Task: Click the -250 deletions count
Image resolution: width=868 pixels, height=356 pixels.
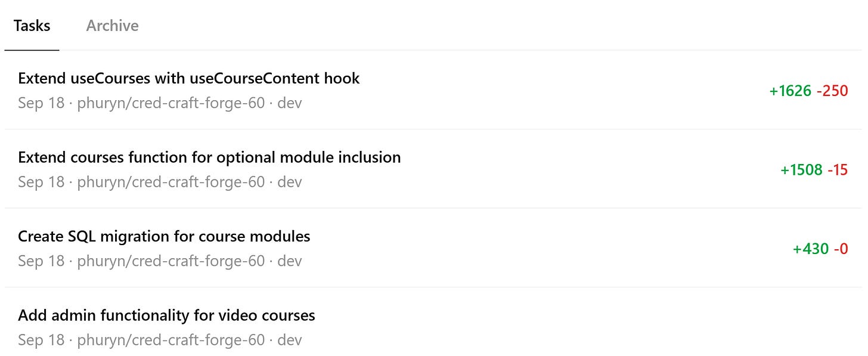Action: [832, 91]
